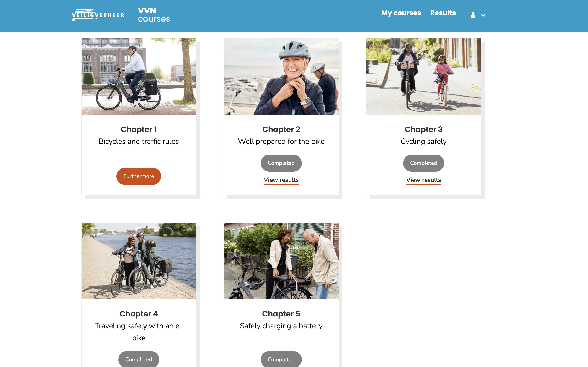Image resolution: width=588 pixels, height=367 pixels.
Task: Click the Veilig Verkeer logo
Action: (98, 15)
